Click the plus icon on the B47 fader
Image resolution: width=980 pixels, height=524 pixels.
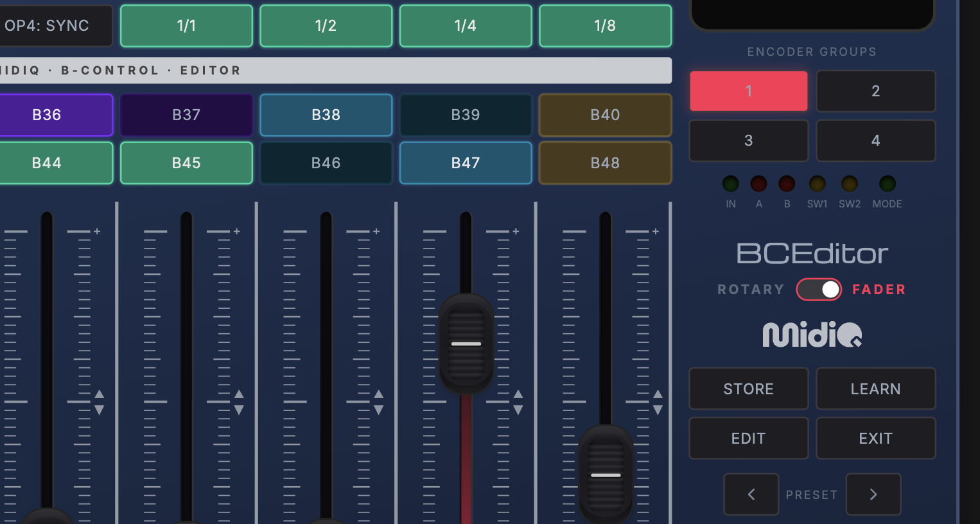516,231
